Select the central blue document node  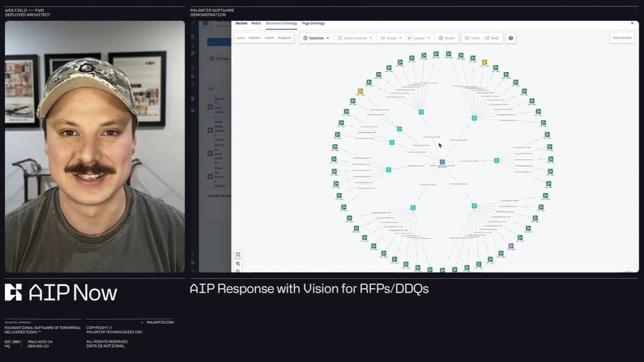pos(442,162)
